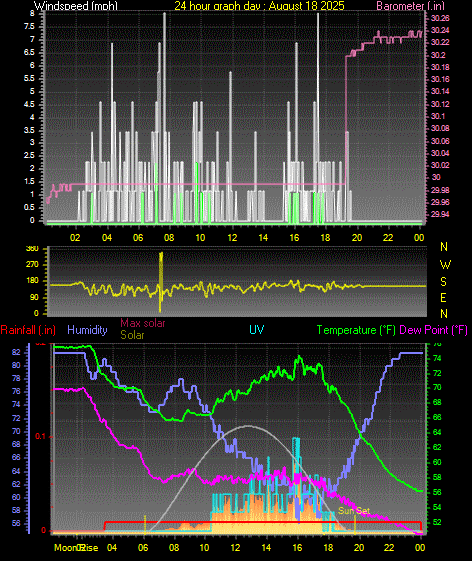472x561 pixels.
Task: Click the Windspeed (mph) axis title
Action: coord(76,5)
